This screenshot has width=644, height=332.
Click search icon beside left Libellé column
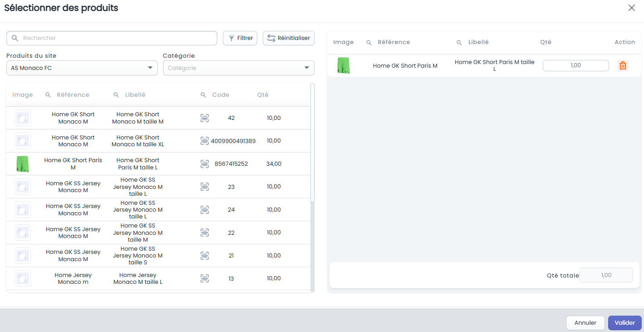[117, 95]
